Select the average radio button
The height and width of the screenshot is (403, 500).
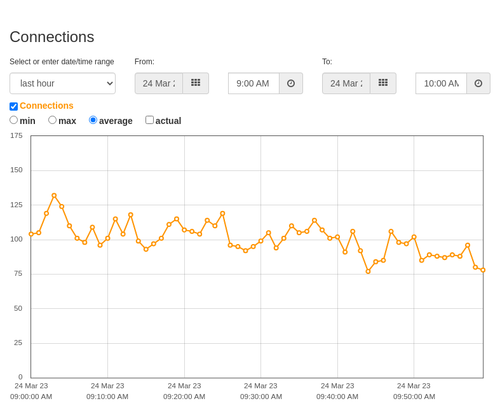(93, 120)
